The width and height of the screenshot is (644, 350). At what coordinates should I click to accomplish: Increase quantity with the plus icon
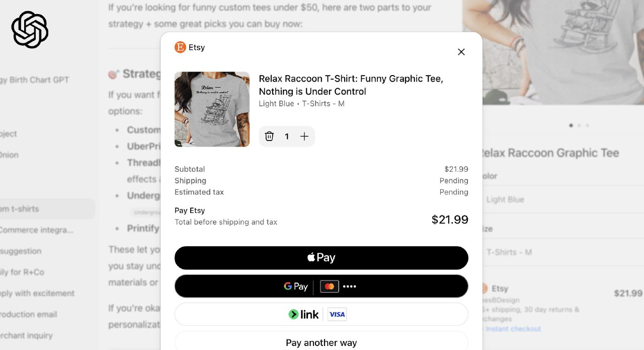(304, 136)
